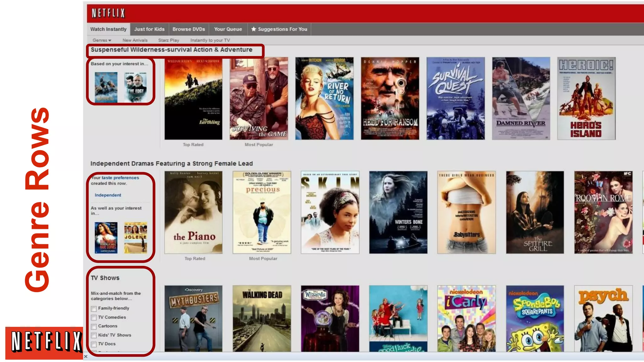This screenshot has width=644, height=362.
Task: Open Held for Ransom poster
Action: [390, 98]
